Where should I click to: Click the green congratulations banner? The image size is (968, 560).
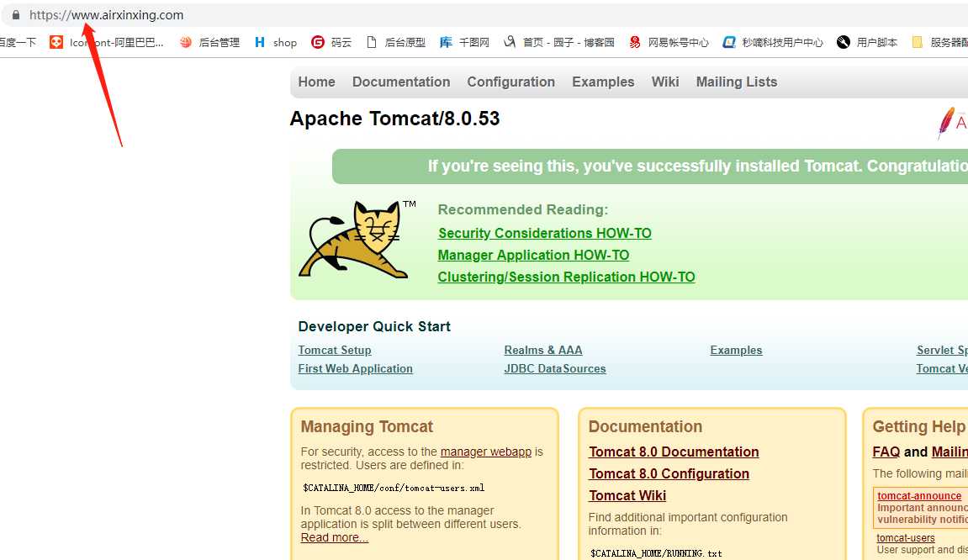point(650,166)
